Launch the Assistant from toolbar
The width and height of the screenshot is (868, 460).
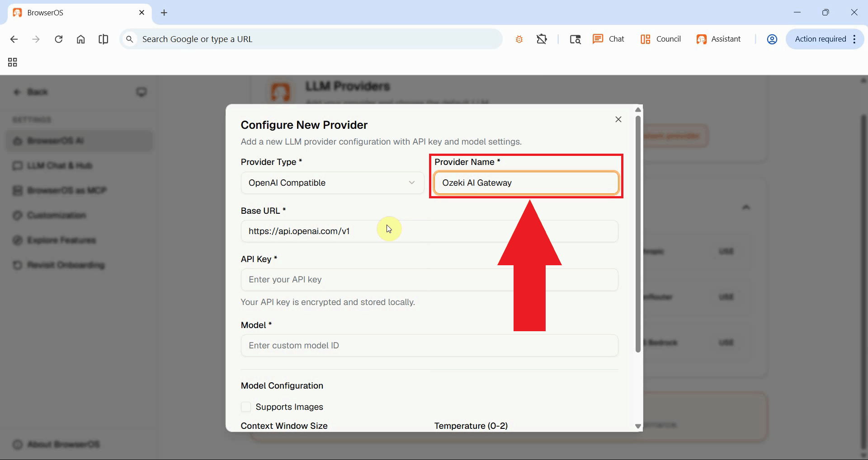point(718,39)
